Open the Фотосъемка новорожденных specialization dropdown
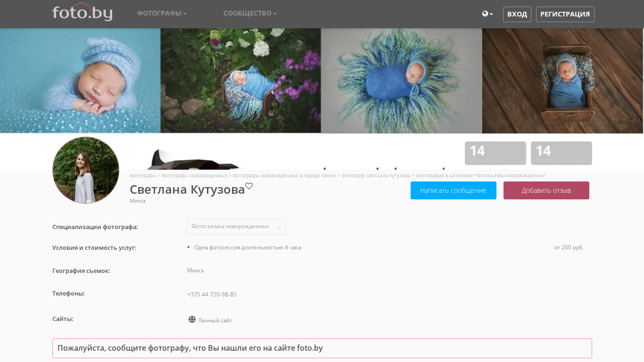Image resolution: width=644 pixels, height=362 pixels. [236, 227]
